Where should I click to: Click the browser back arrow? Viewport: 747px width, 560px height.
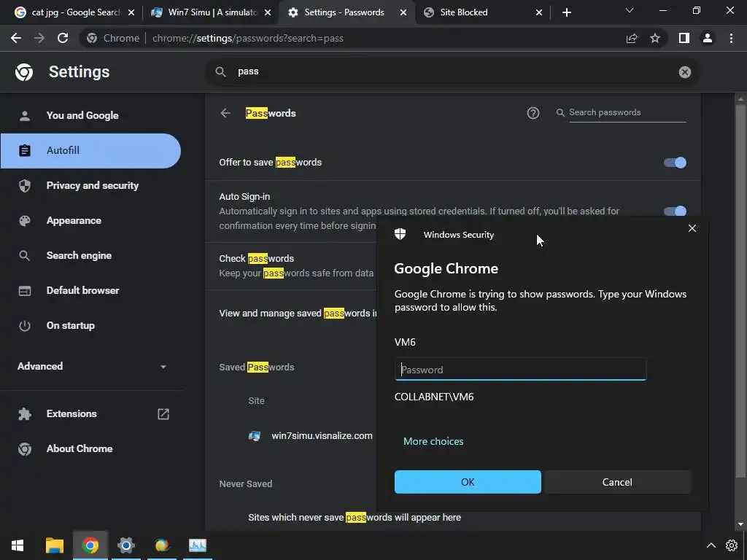click(16, 38)
